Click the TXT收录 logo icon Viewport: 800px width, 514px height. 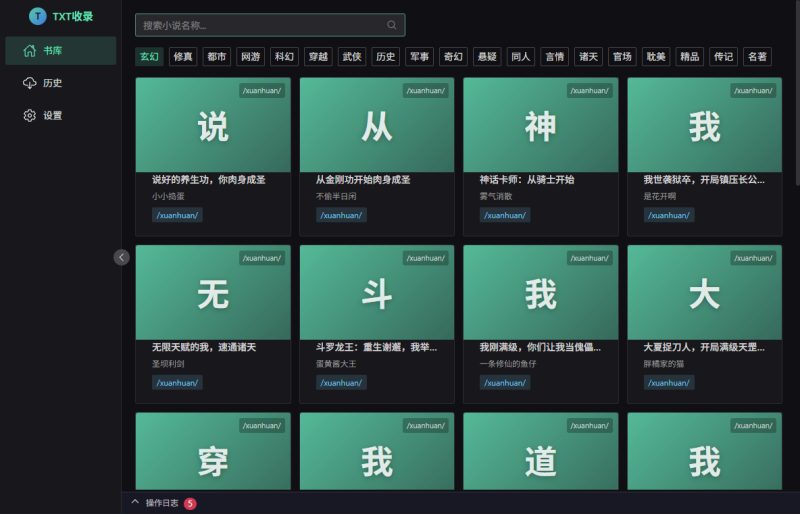(x=38, y=16)
